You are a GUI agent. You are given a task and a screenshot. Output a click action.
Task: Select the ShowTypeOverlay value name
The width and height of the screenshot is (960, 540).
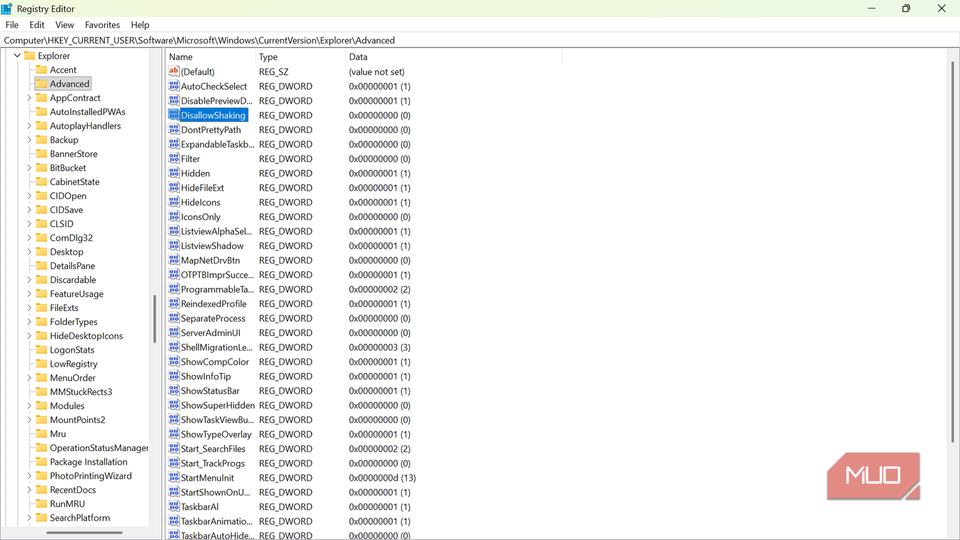click(216, 434)
